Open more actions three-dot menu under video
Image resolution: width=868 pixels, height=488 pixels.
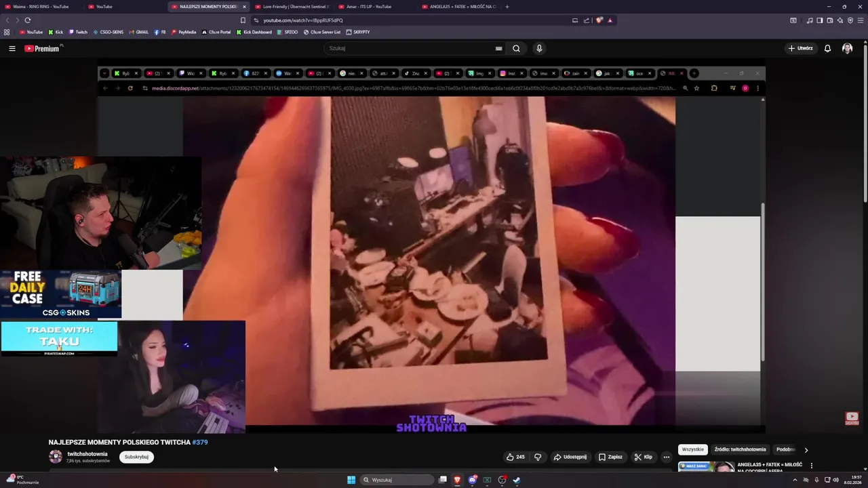point(666,457)
